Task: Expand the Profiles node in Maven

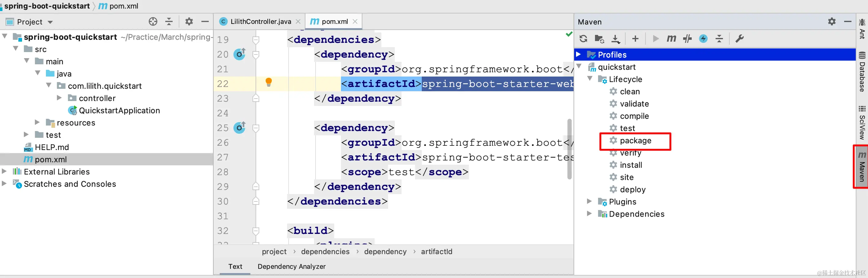Action: click(x=578, y=54)
